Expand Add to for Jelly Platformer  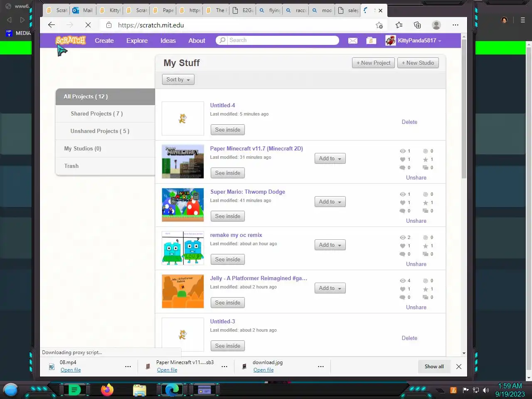330,288
